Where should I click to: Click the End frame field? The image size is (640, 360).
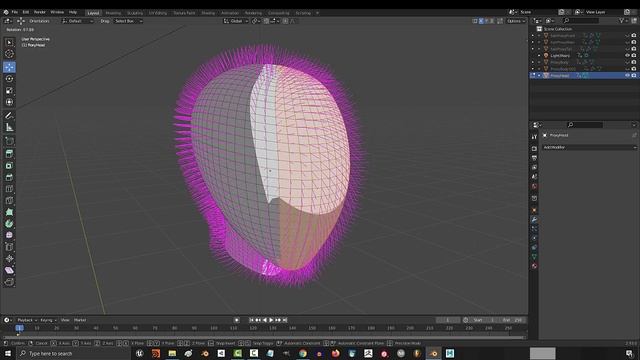[x=512, y=320]
